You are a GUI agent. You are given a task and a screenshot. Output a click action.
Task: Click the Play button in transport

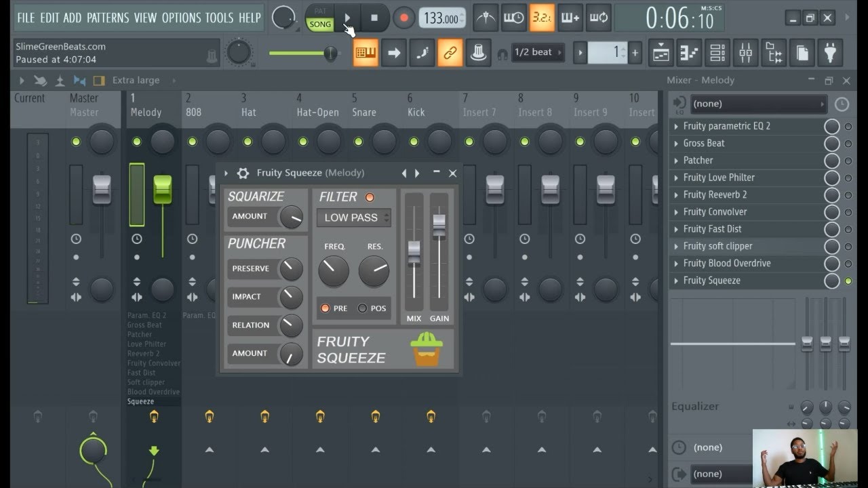click(347, 18)
